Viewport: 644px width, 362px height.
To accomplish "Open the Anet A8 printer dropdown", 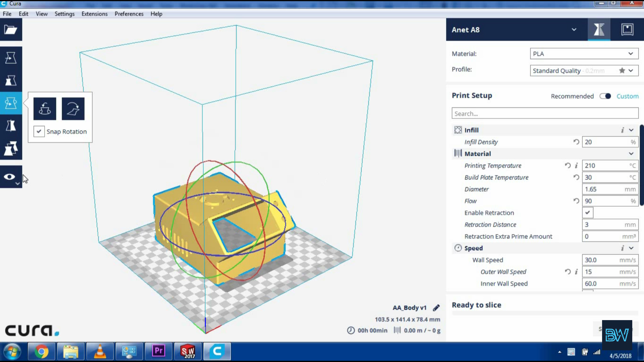I will click(x=574, y=29).
